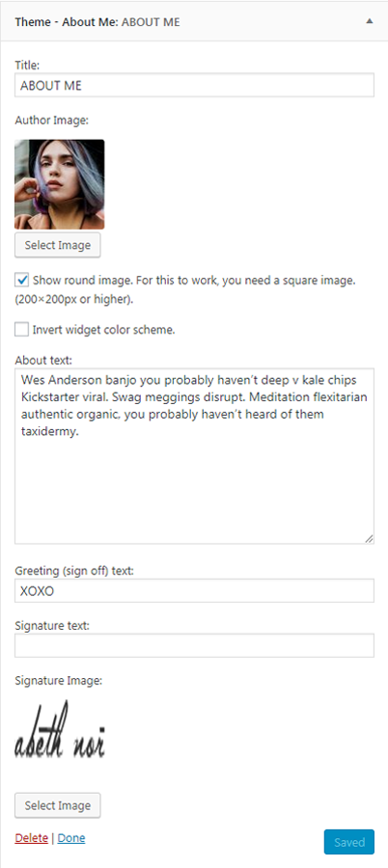Select Image for Signature Image
Image resolution: width=388 pixels, height=868 pixels.
pos(58,805)
